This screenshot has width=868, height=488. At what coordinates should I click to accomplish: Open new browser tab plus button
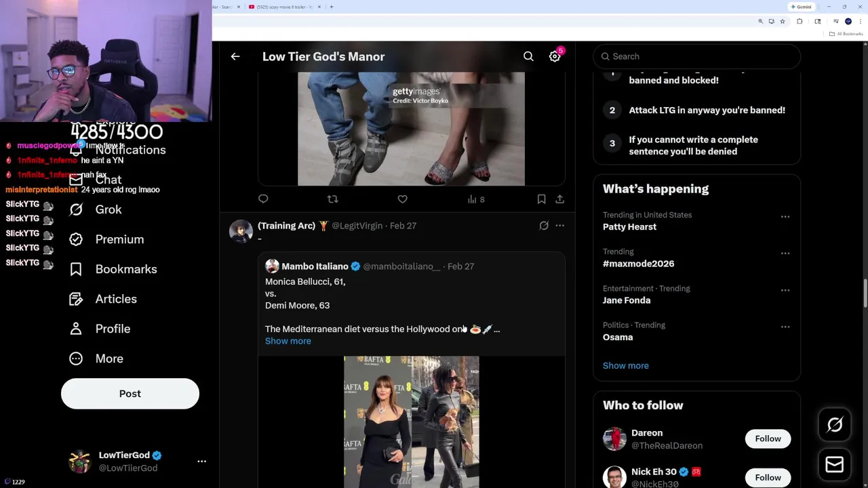coord(331,7)
